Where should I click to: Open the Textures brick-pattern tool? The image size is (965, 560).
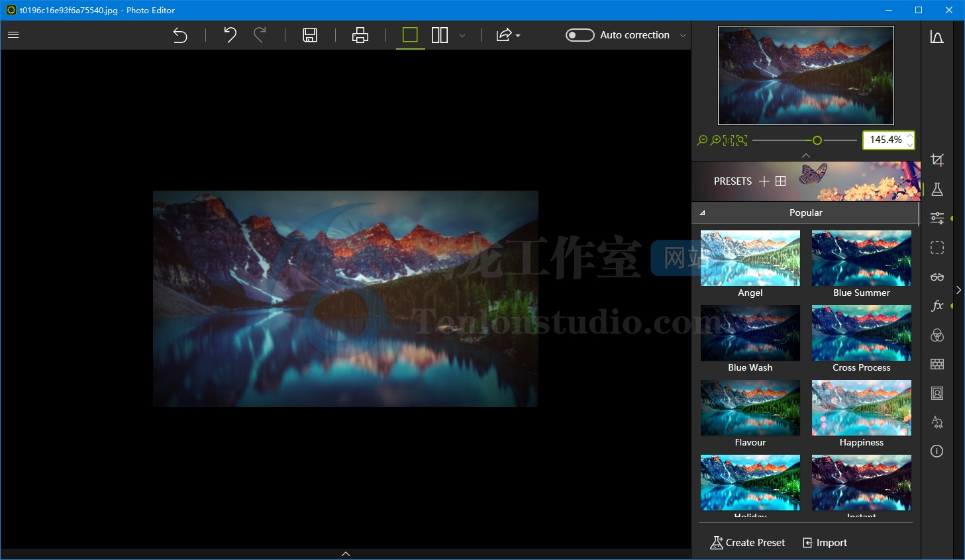(937, 364)
